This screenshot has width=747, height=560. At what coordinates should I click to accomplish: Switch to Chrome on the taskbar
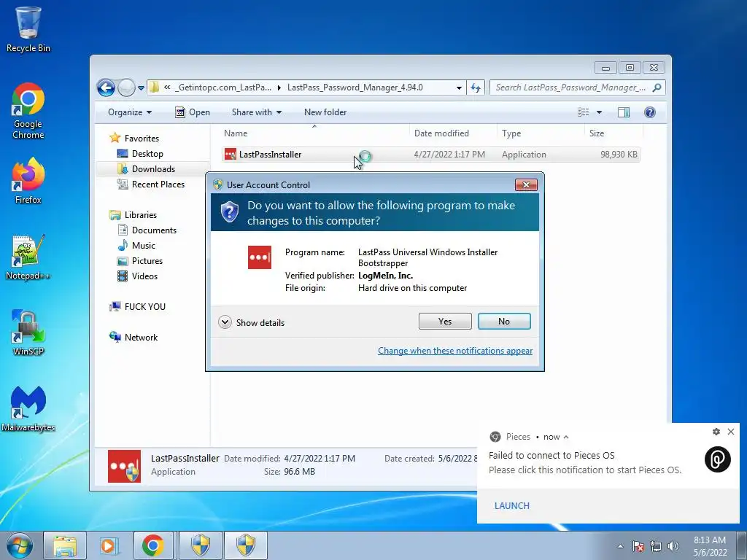click(153, 545)
